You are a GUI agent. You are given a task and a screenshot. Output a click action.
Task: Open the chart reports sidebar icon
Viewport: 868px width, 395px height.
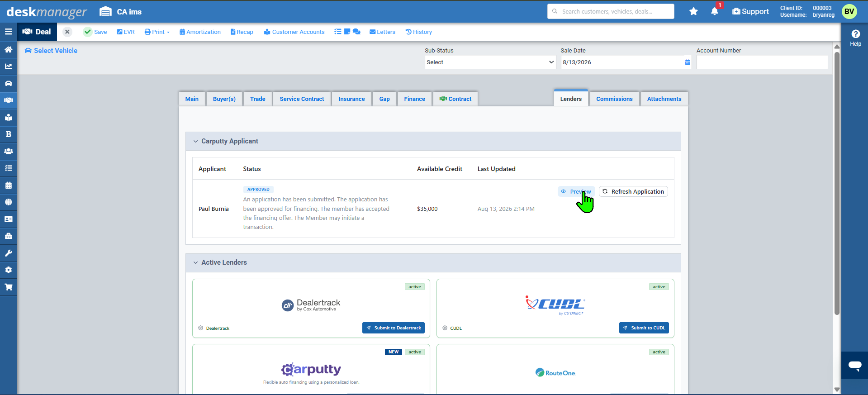click(8, 66)
